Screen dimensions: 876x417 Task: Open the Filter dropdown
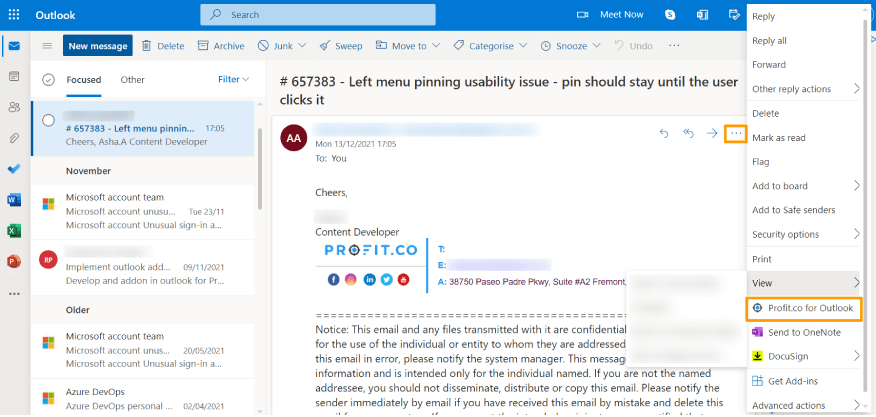234,79
